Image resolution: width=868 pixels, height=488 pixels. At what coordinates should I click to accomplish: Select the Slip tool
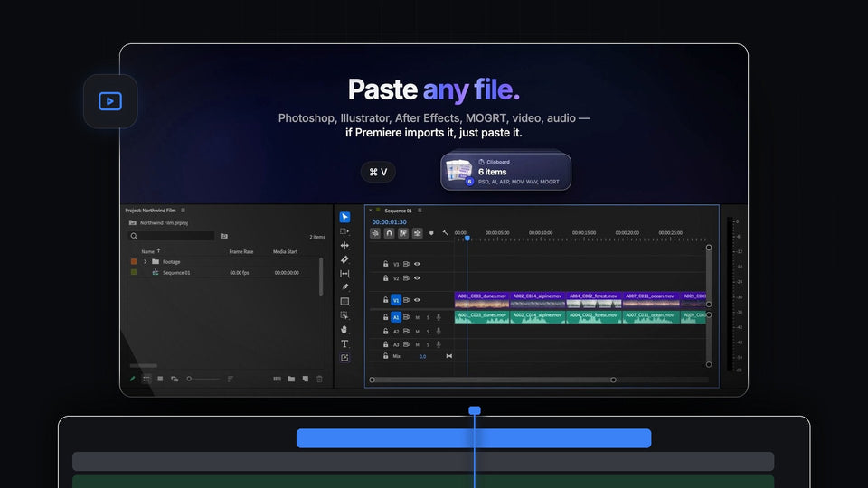(x=344, y=273)
